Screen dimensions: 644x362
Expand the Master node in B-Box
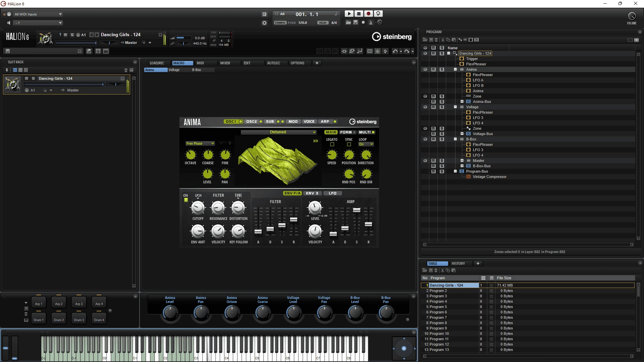(x=462, y=161)
